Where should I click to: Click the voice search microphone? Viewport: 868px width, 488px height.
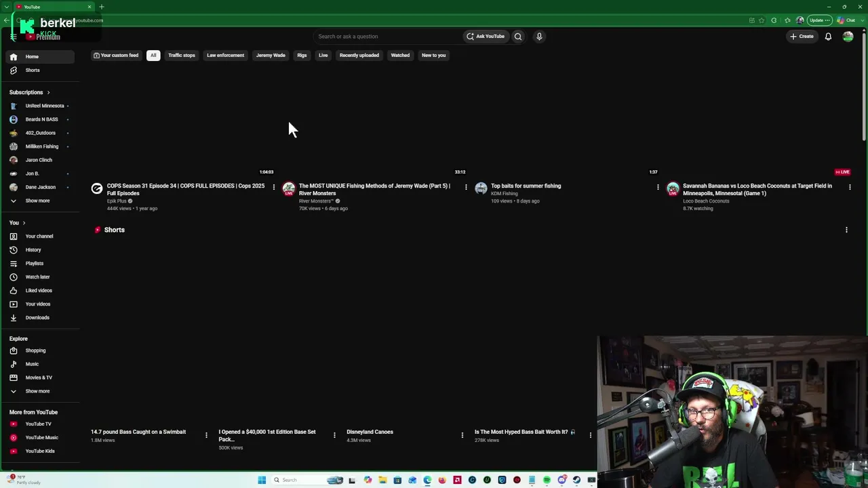pos(539,37)
